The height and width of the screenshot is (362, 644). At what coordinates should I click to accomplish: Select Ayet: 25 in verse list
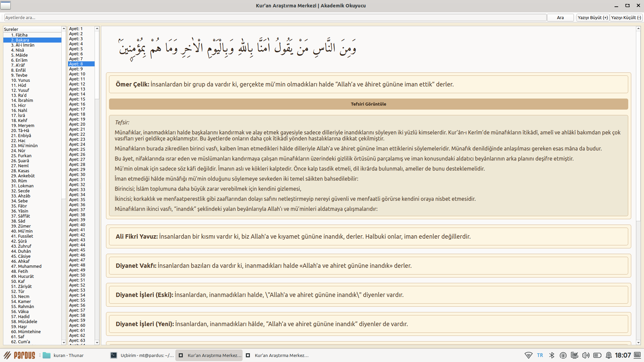pyautogui.click(x=77, y=149)
